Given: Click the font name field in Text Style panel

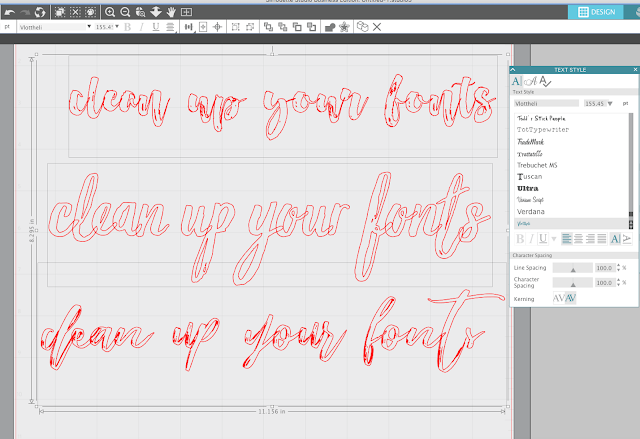Looking at the screenshot, I should point(547,104).
